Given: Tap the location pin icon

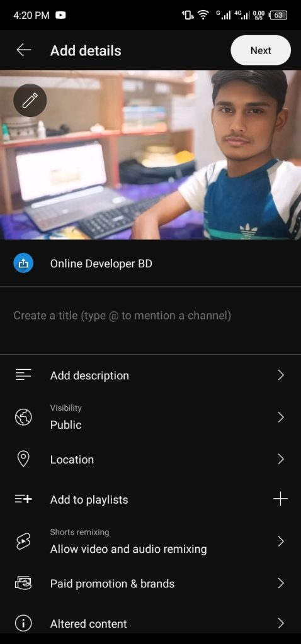Looking at the screenshot, I should coord(23,459).
